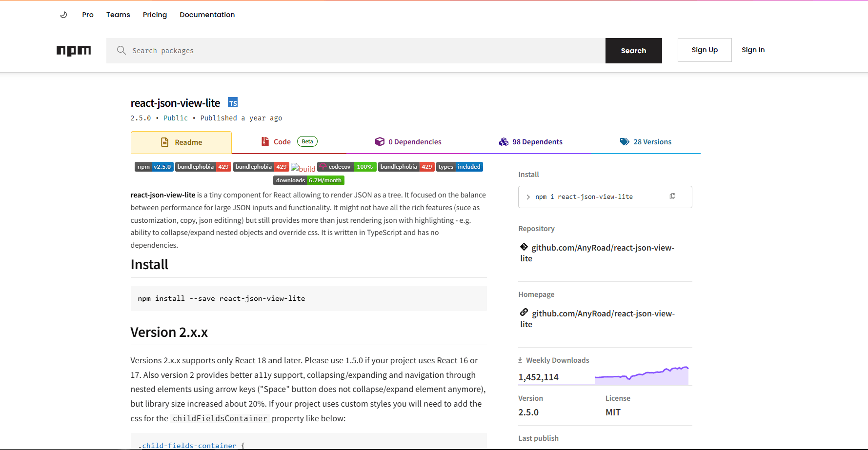The width and height of the screenshot is (868, 450).
Task: Click the "Homepage" sidebar heading
Action: pos(536,294)
